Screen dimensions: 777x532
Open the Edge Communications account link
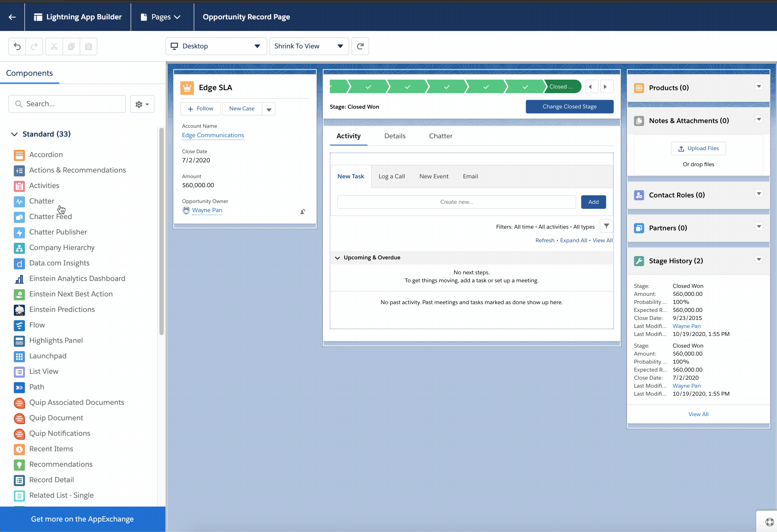[213, 135]
